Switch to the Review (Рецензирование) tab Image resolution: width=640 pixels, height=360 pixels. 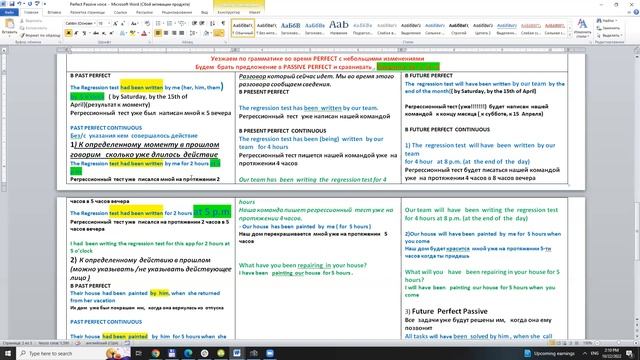pyautogui.click(x=177, y=12)
